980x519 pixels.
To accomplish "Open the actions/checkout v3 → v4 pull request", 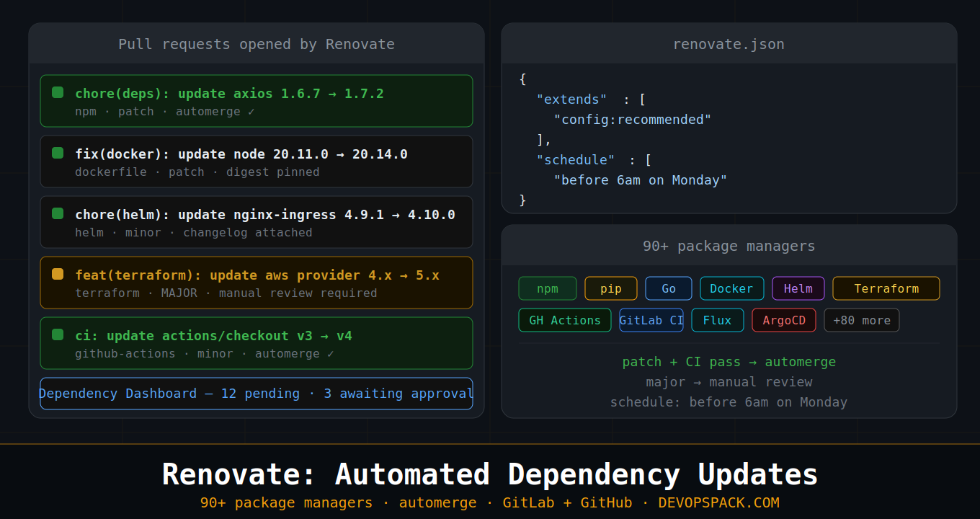I will click(x=257, y=343).
